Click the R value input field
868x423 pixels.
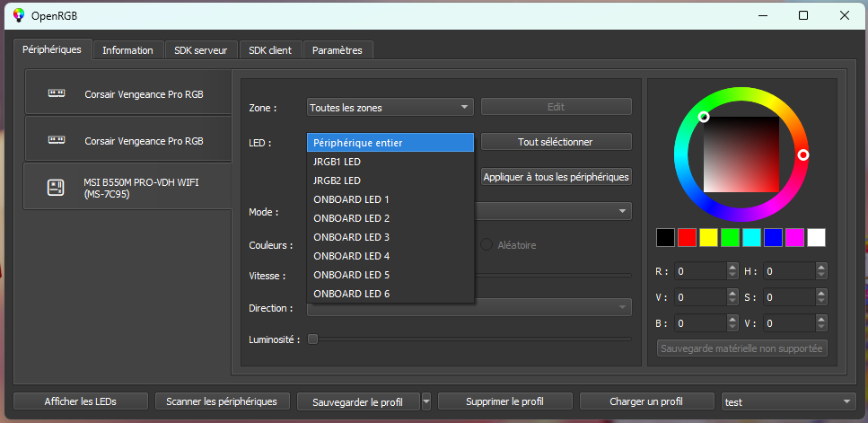(699, 270)
